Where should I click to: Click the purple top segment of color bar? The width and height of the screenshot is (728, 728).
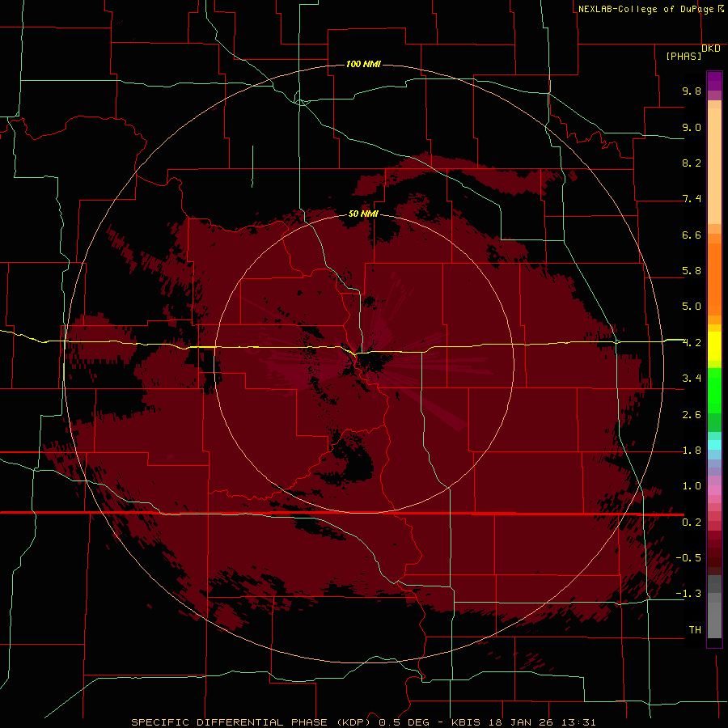point(714,81)
